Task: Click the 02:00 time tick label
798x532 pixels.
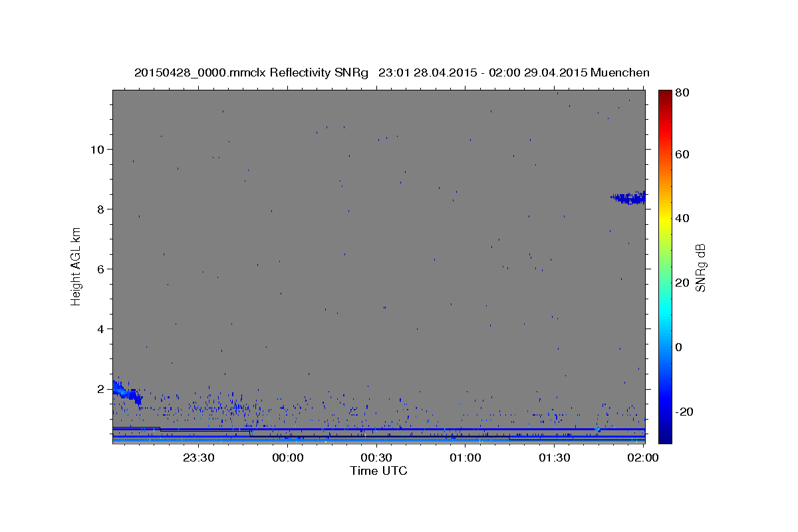Action: [x=643, y=458]
